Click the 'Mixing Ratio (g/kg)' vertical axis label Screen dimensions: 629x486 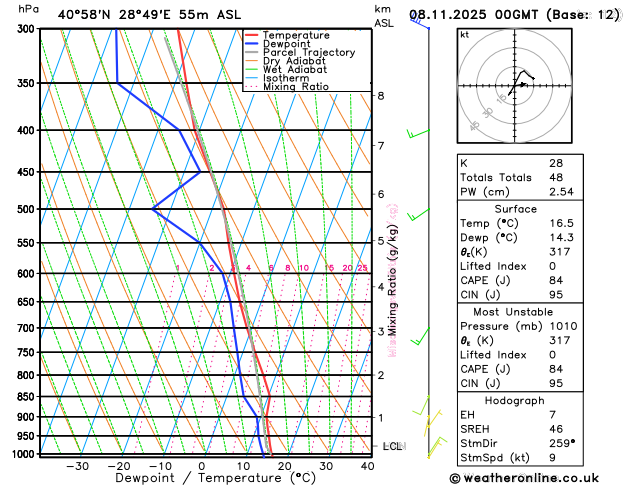[x=392, y=280]
